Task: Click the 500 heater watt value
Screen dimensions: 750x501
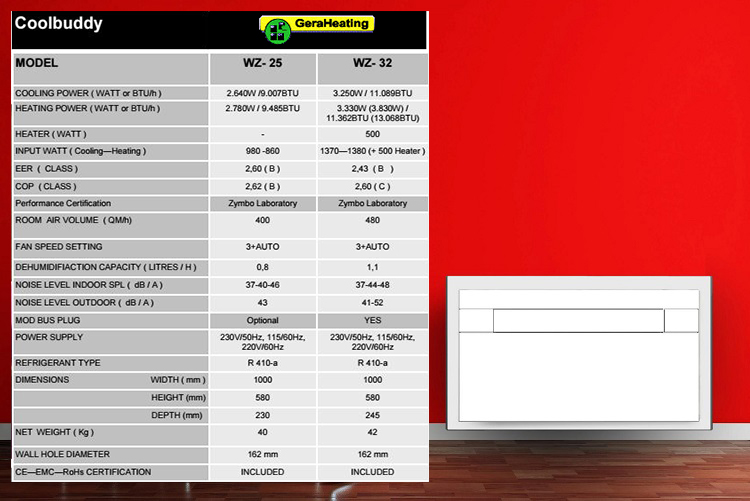Action: pos(373,134)
